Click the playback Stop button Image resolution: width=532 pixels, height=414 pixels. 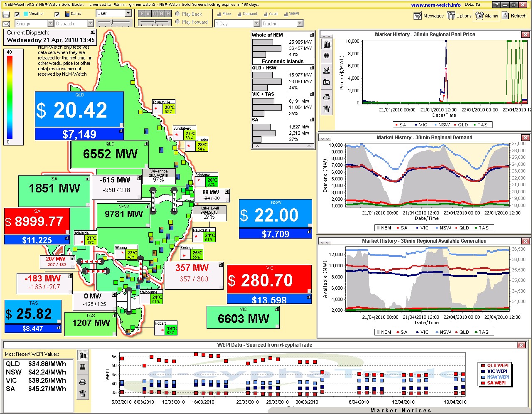point(148,14)
